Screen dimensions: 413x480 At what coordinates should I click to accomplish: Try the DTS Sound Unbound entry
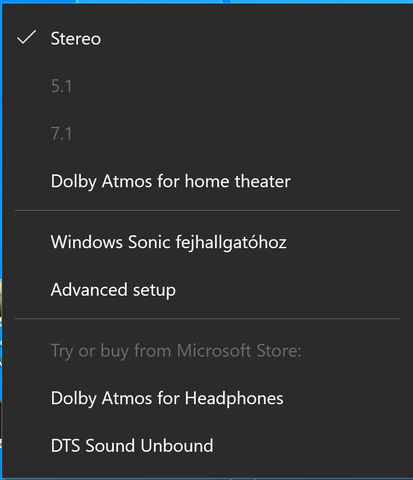207,446
